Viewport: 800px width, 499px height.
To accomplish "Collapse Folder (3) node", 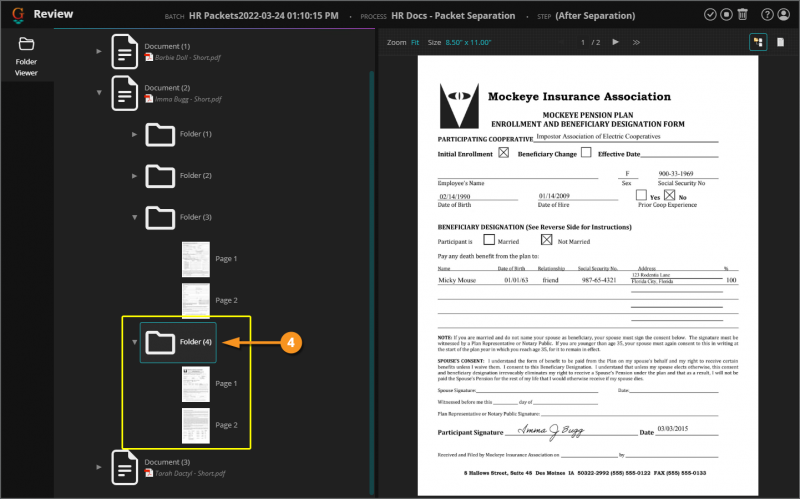I will (134, 217).
